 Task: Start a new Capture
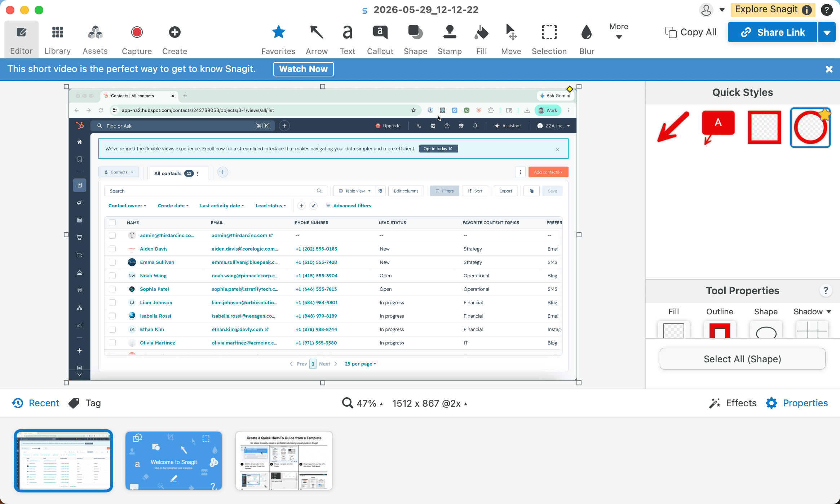[137, 39]
